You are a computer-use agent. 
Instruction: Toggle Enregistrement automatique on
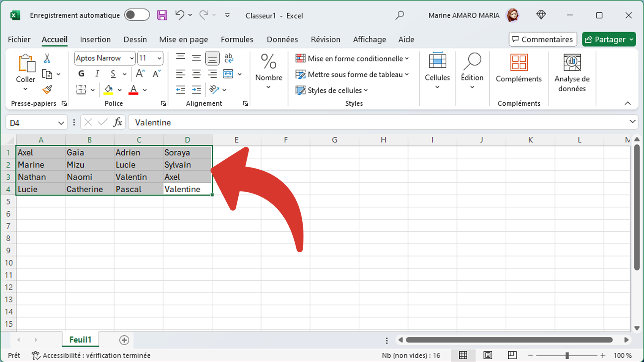point(137,15)
